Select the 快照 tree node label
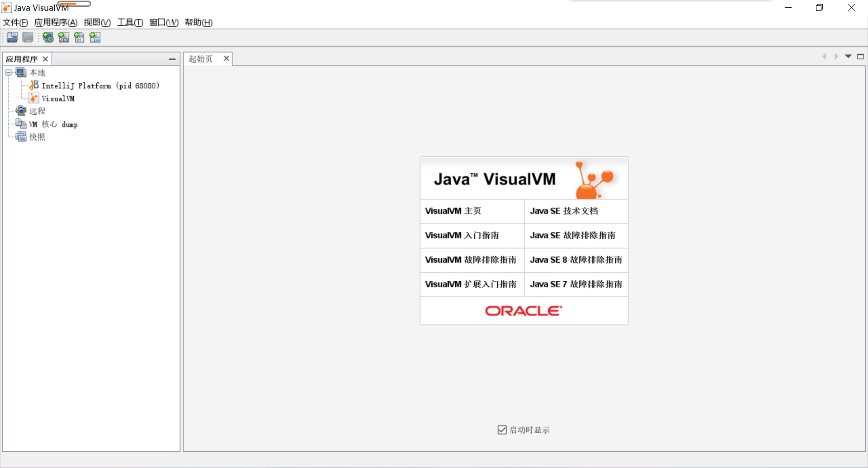868x468 pixels. (x=38, y=137)
